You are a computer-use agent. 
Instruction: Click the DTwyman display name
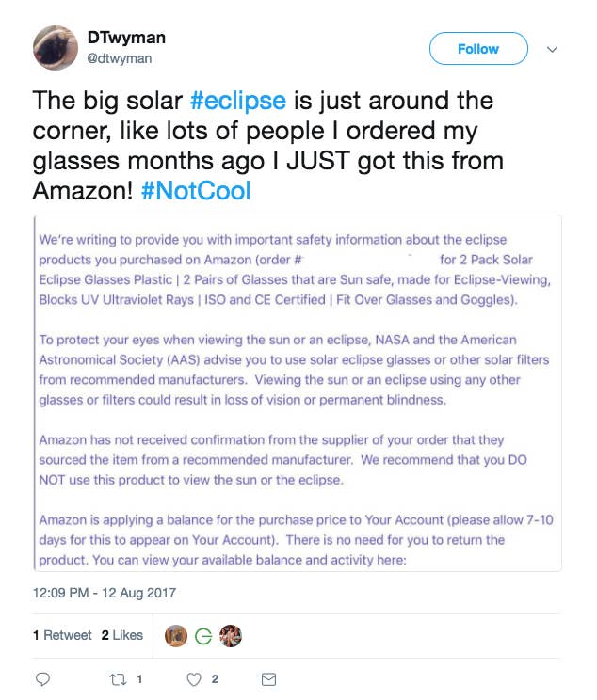point(126,38)
